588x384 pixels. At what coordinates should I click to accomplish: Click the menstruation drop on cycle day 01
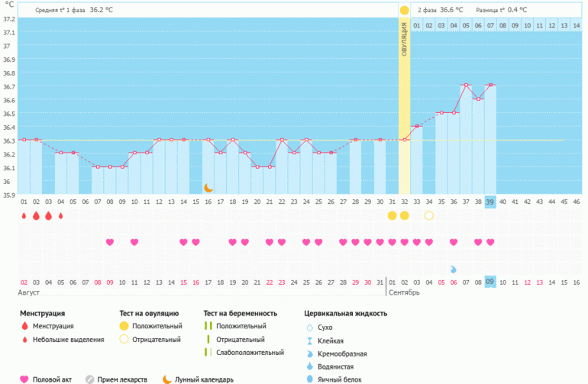tap(24, 216)
